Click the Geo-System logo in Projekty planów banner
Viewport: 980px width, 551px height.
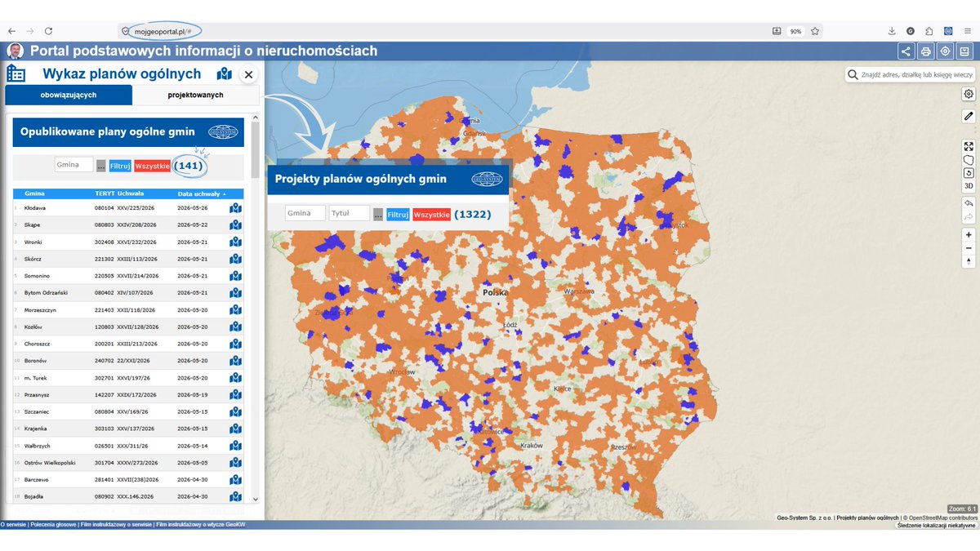tap(488, 179)
